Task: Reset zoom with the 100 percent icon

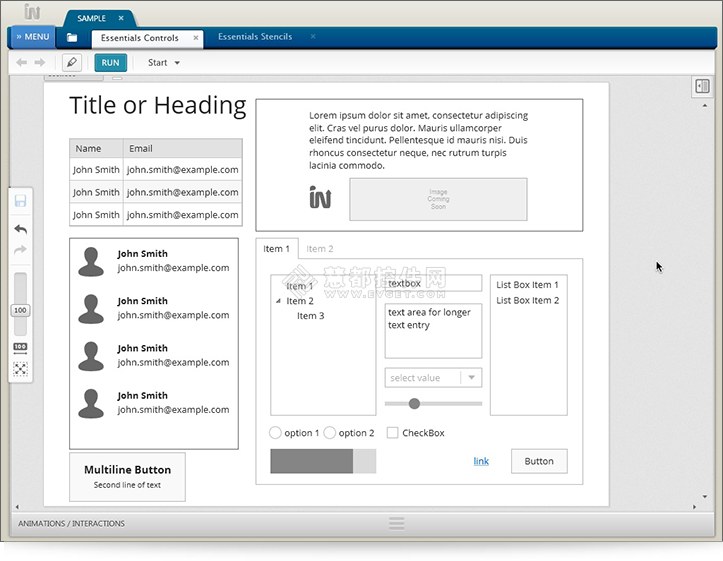Action: (x=20, y=348)
